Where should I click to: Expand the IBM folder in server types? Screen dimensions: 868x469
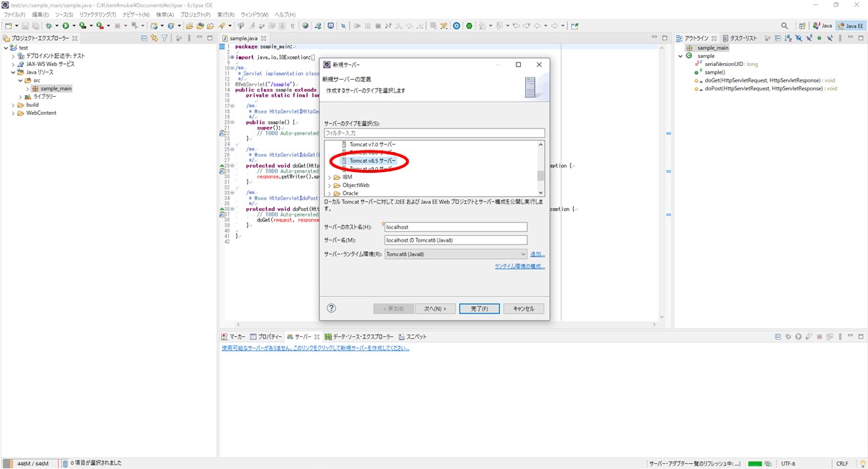tap(329, 177)
